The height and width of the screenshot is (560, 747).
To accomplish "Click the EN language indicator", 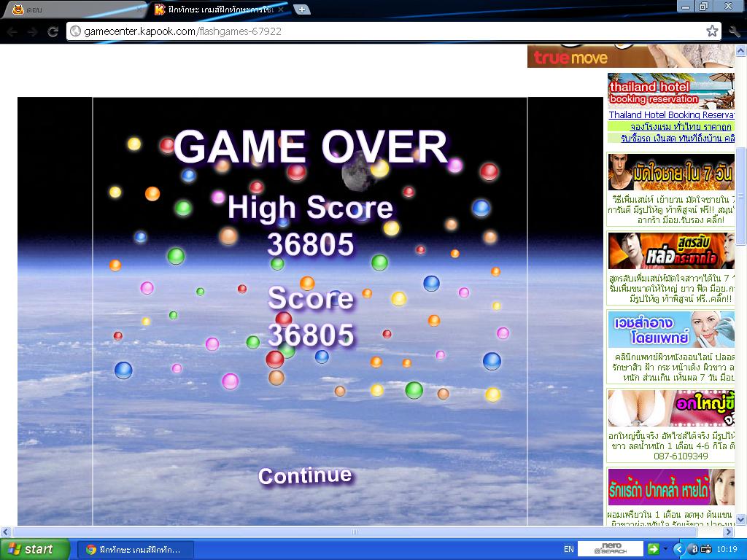I will pos(568,550).
